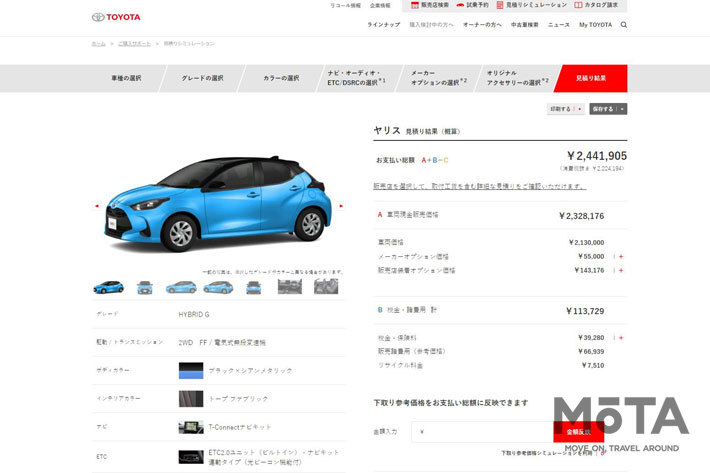The image size is (710, 473).
Task: Click the 印刷する print button
Action: click(566, 109)
